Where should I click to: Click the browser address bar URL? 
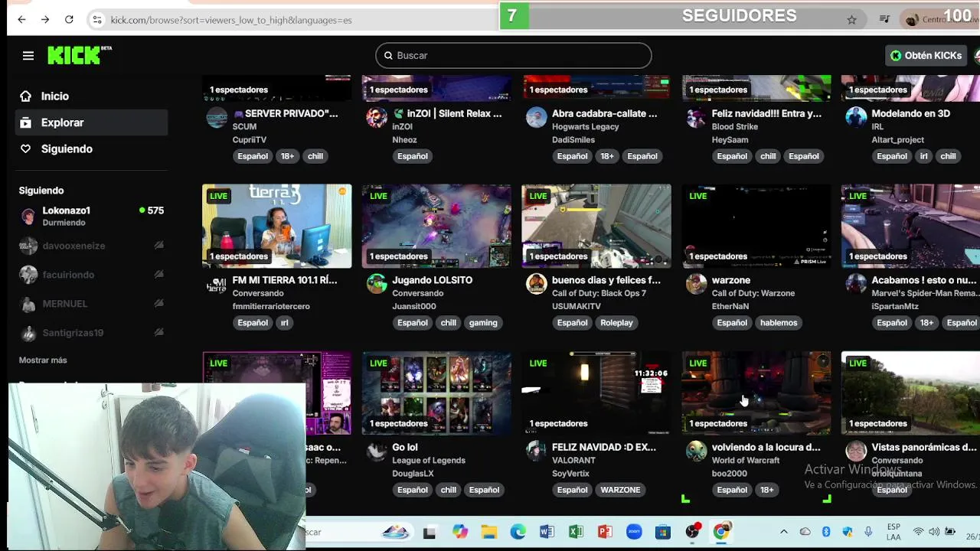231,20
